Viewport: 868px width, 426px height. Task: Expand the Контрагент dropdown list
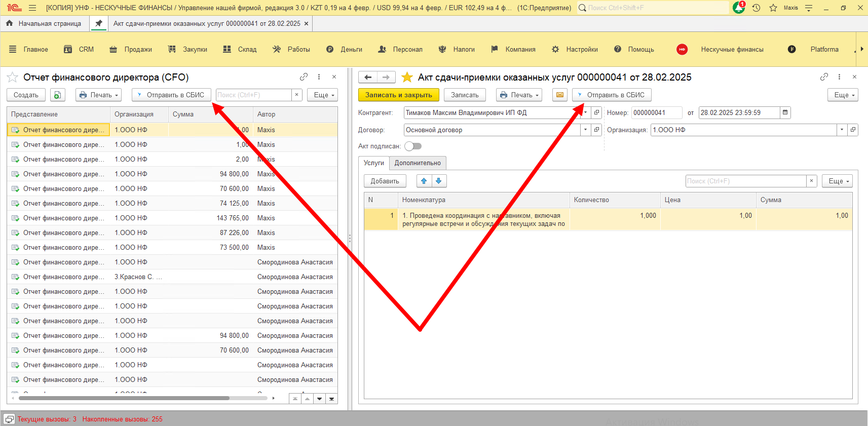585,112
